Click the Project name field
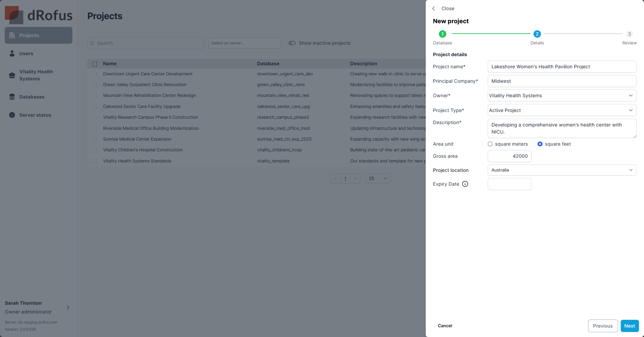Viewport: 644px width, 337px height. click(x=562, y=67)
